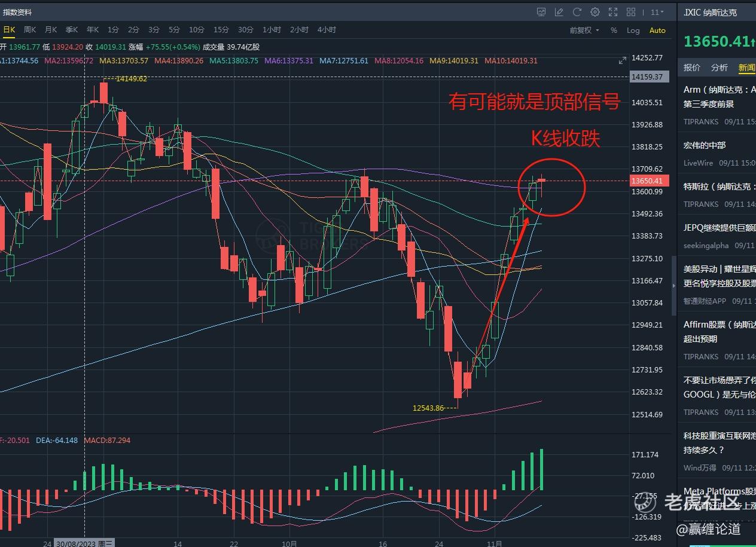Click the 30/08/2023 crosshair date marker
This screenshot has height=547, width=756.
pos(84,543)
